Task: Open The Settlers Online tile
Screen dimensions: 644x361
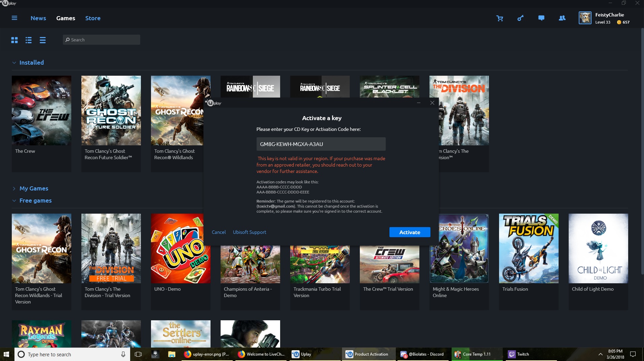Action: [x=181, y=334]
